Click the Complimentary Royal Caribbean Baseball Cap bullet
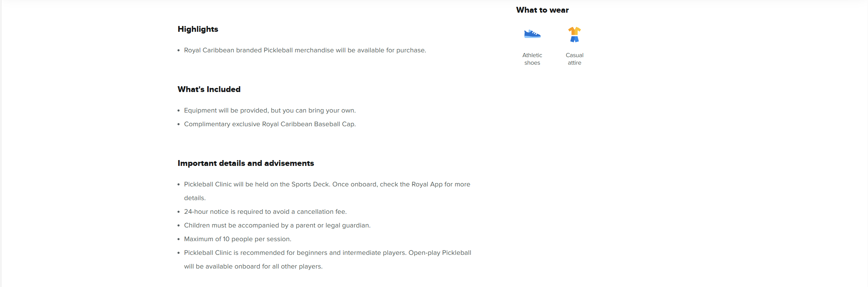Viewport: 868px width, 287px height. tap(270, 124)
